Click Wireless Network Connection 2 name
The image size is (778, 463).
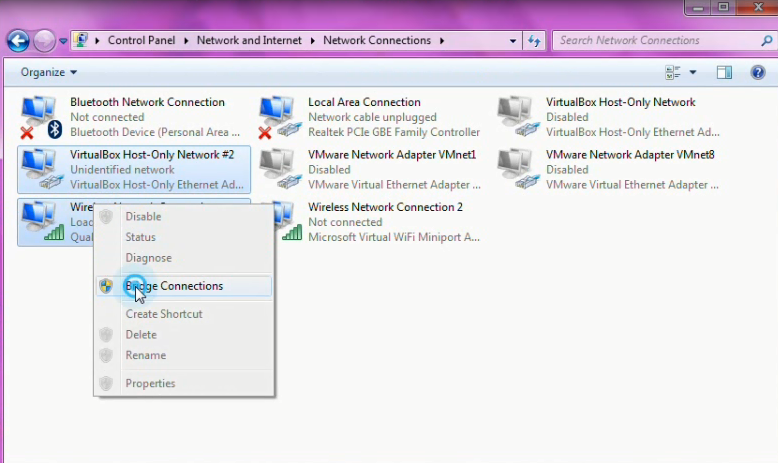(x=386, y=207)
